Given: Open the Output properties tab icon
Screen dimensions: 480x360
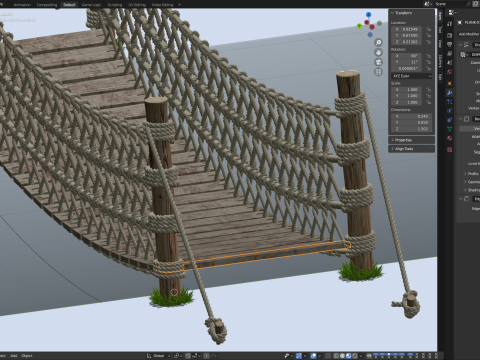Looking at the screenshot, I should 449,44.
